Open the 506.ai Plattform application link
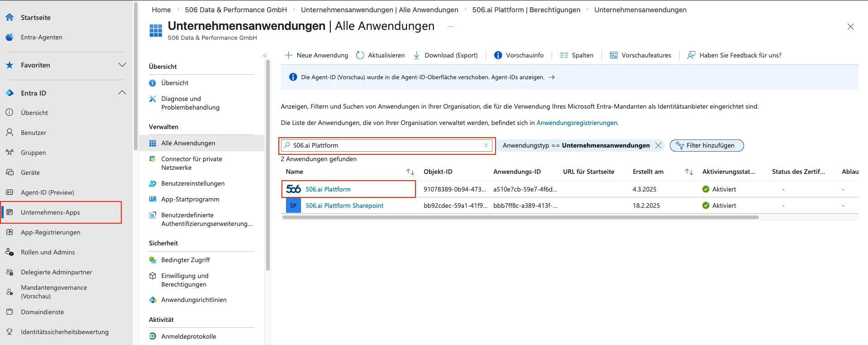 click(x=328, y=189)
